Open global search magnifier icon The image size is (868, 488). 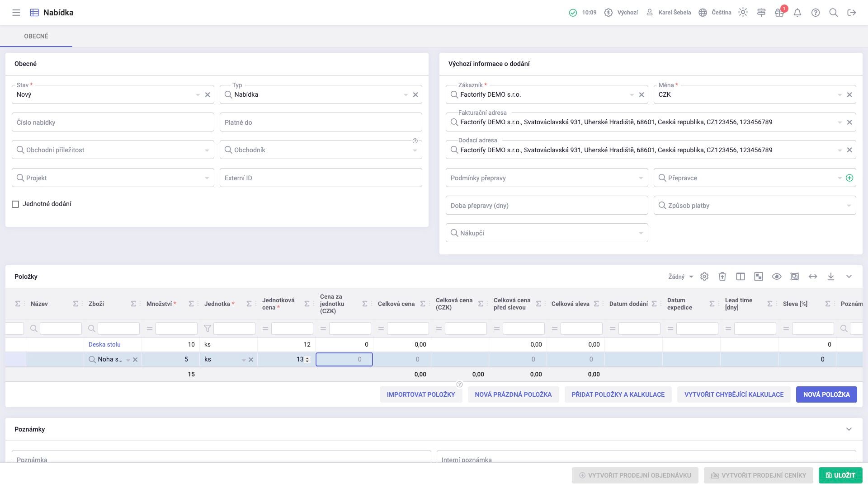834,13
